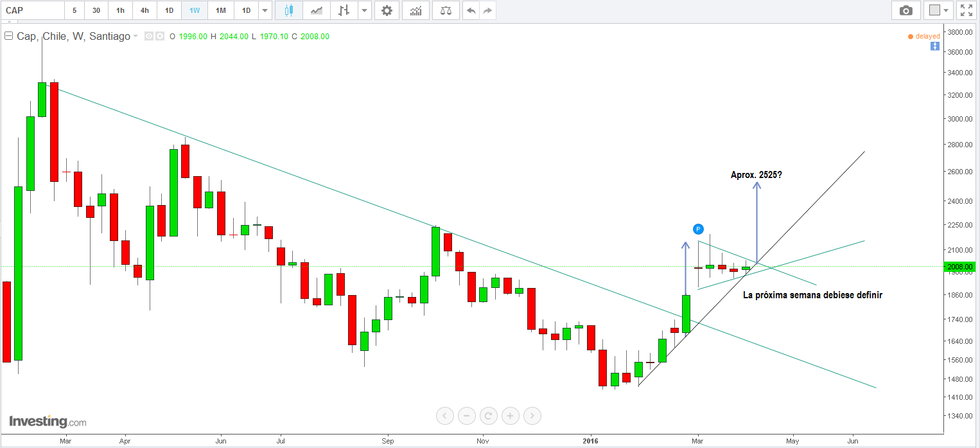The width and height of the screenshot is (980, 448).
Task: Click the Mar date label near 2016
Action: tap(698, 441)
